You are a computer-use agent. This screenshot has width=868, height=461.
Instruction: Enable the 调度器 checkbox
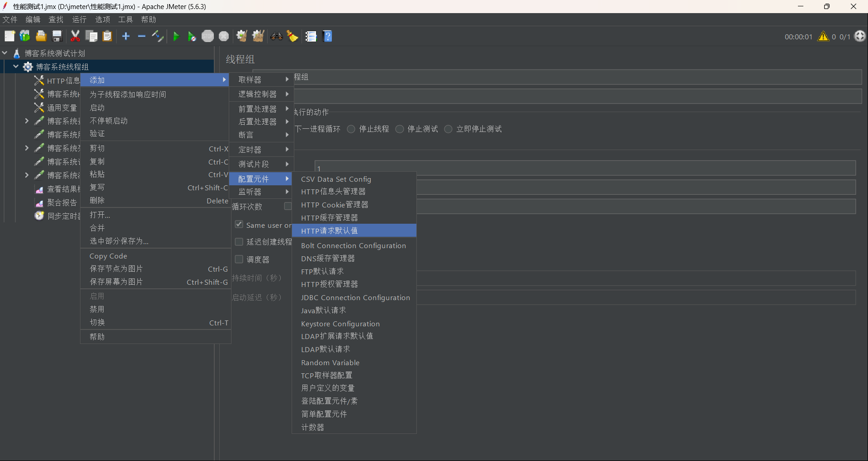click(x=239, y=259)
